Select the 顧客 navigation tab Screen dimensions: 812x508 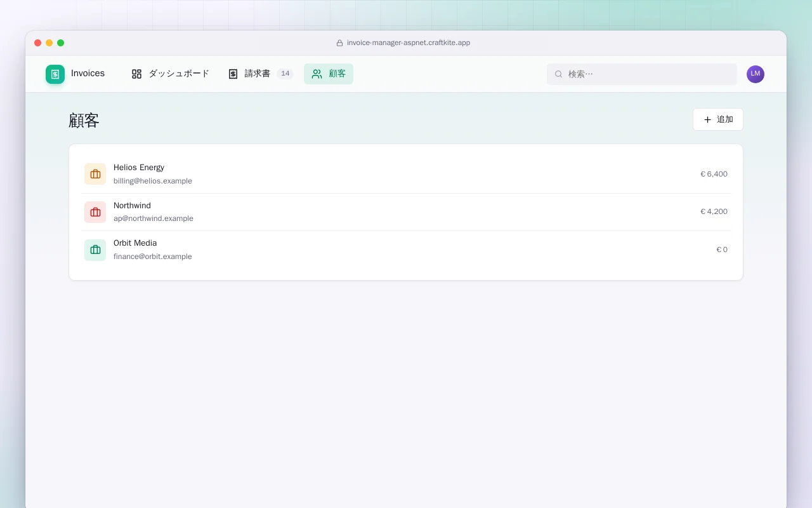pos(329,74)
